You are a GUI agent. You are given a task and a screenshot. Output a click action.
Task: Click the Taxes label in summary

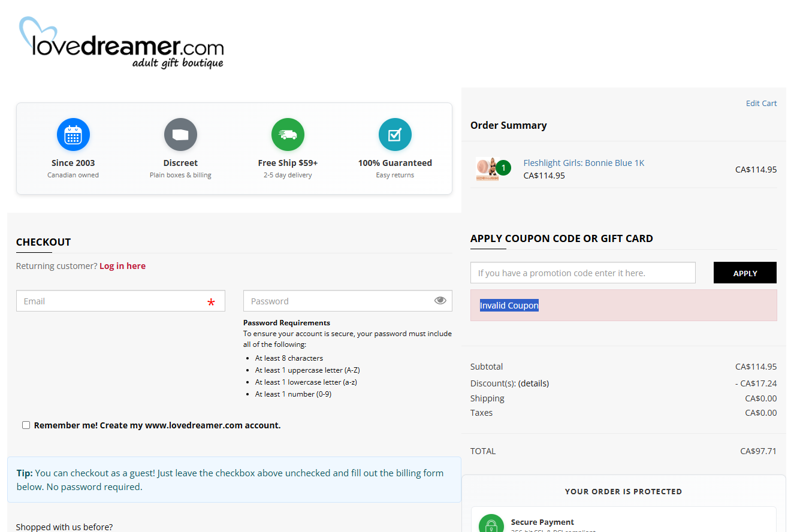(482, 413)
